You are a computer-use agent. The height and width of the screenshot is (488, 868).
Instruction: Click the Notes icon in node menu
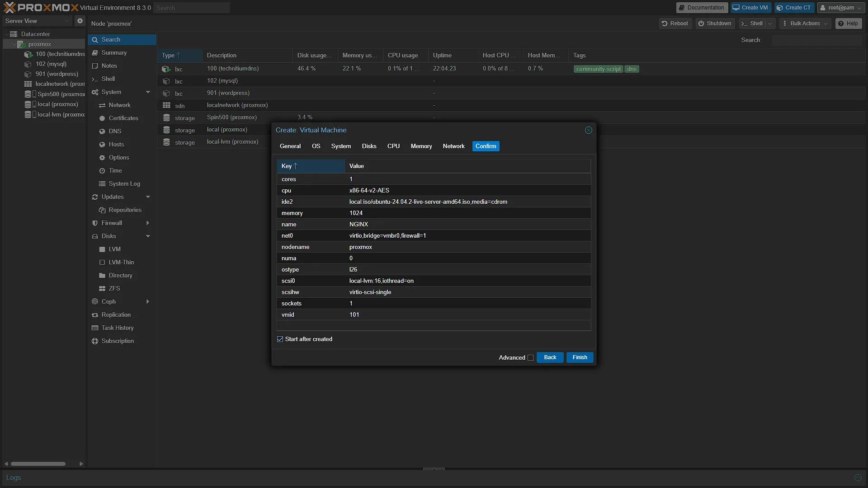[x=95, y=66]
